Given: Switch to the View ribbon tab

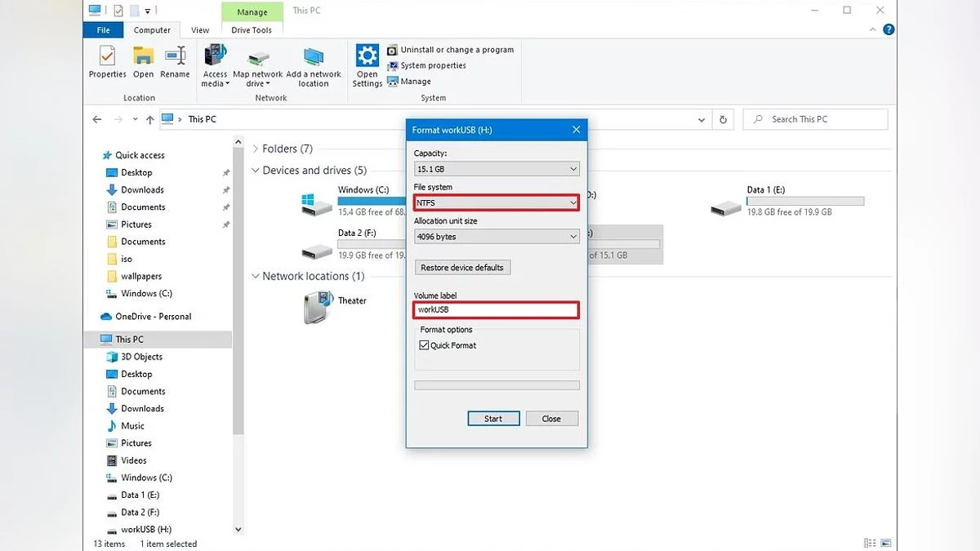Looking at the screenshot, I should click(x=200, y=30).
